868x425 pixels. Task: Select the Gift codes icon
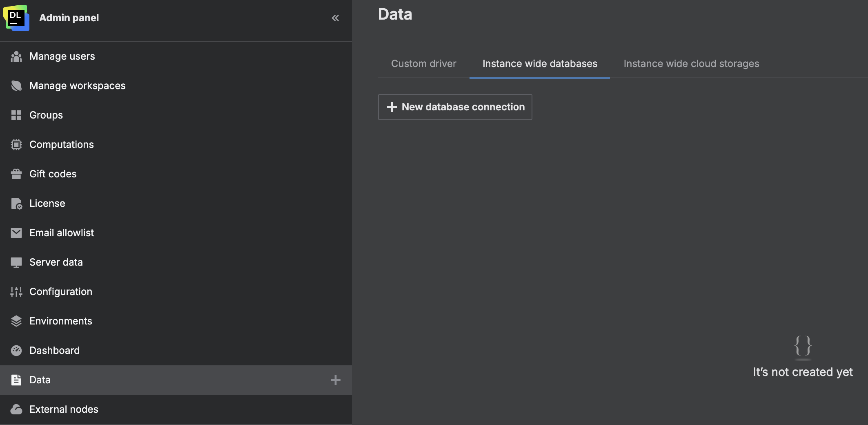point(16,174)
